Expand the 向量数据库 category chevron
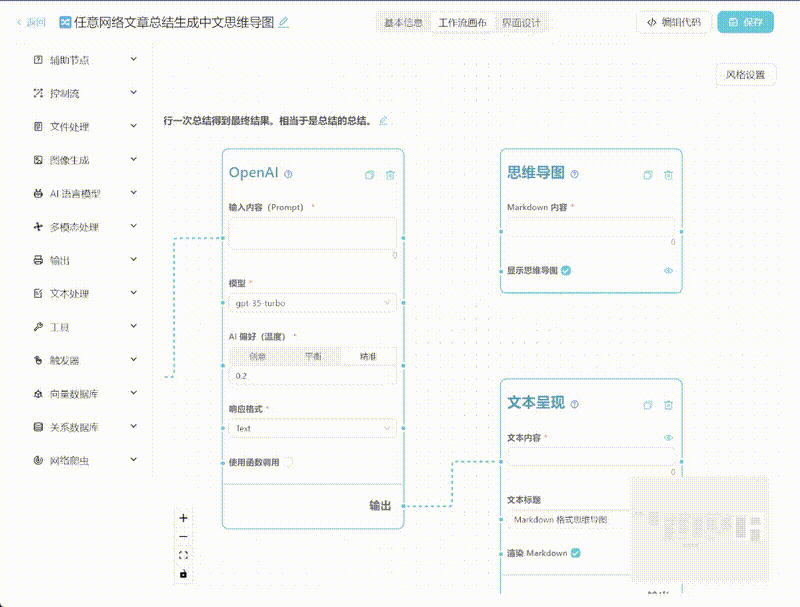Screen dimensions: 800x607 coord(134,393)
